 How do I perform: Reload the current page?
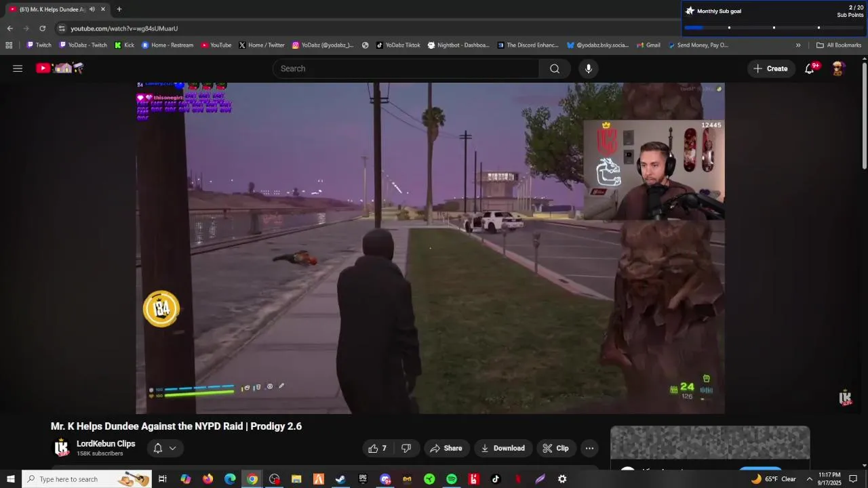pos(42,28)
